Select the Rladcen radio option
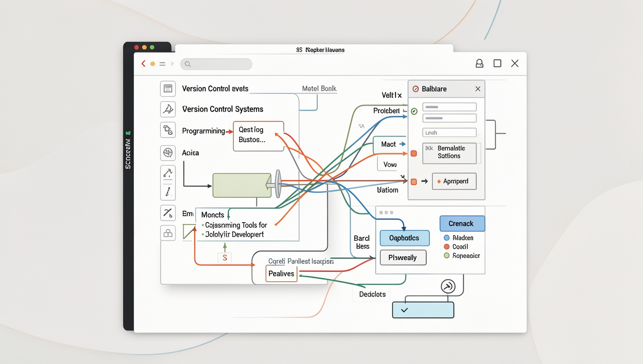Image resolution: width=643 pixels, height=364 pixels. click(446, 238)
